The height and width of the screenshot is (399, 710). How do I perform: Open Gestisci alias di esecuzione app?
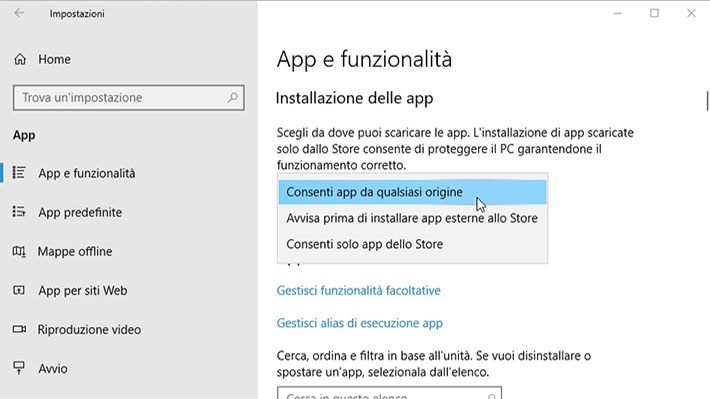360,323
